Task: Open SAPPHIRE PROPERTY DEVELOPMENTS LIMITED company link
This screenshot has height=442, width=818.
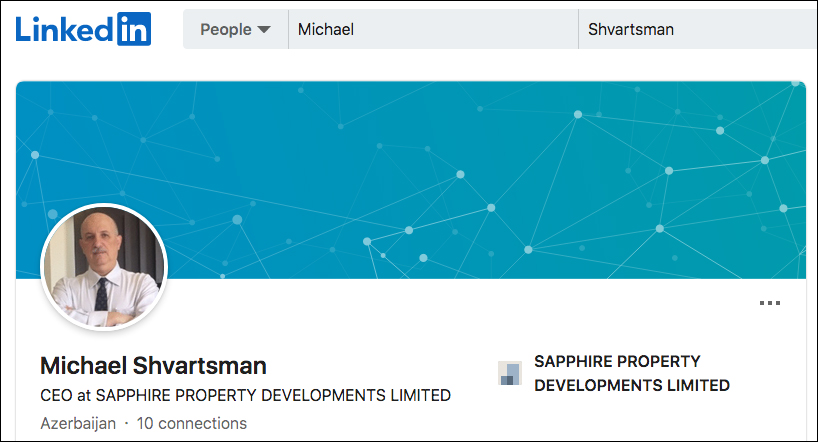Action: point(632,373)
